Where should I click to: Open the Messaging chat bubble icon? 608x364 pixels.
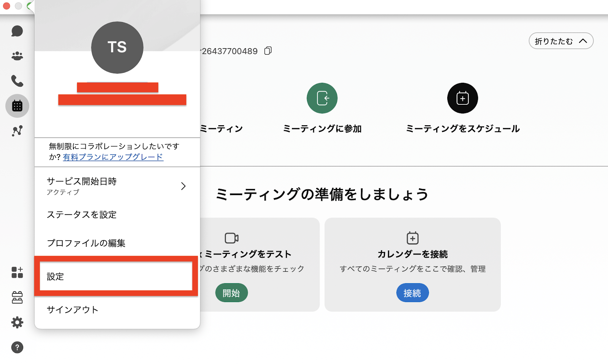coord(17,31)
